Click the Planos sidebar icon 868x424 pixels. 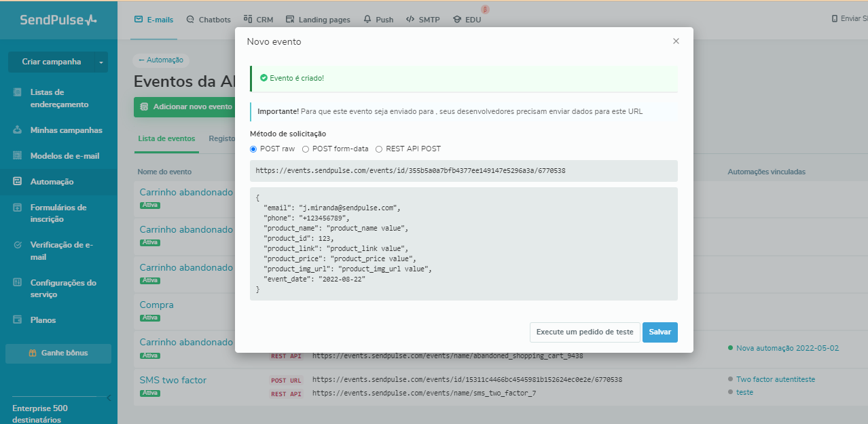coord(18,320)
